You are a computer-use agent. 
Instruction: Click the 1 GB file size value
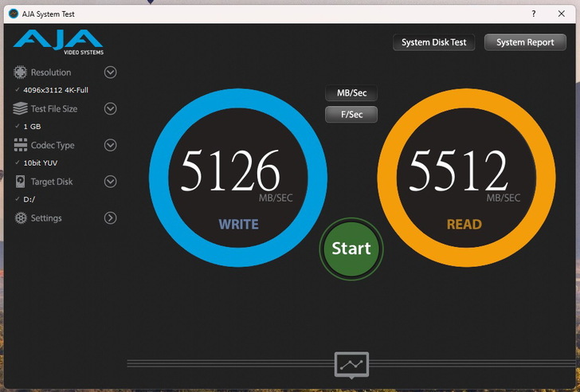(32, 127)
